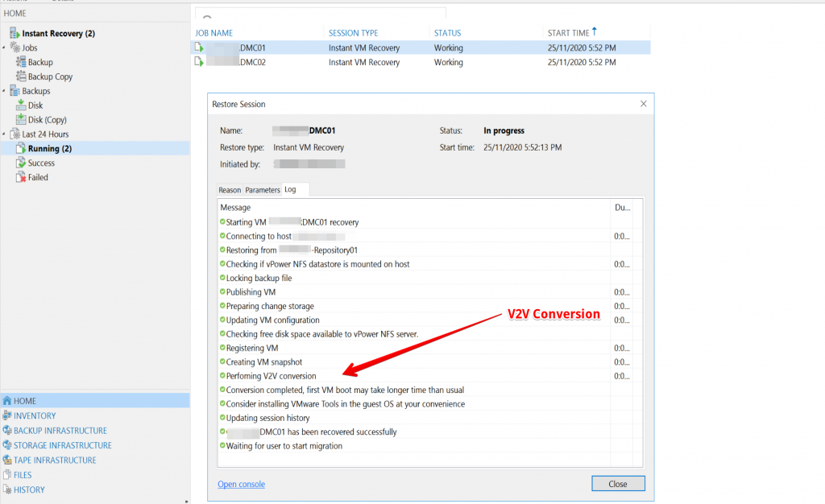Click the Registering VM success status icon
The image size is (825, 504).
click(x=222, y=347)
